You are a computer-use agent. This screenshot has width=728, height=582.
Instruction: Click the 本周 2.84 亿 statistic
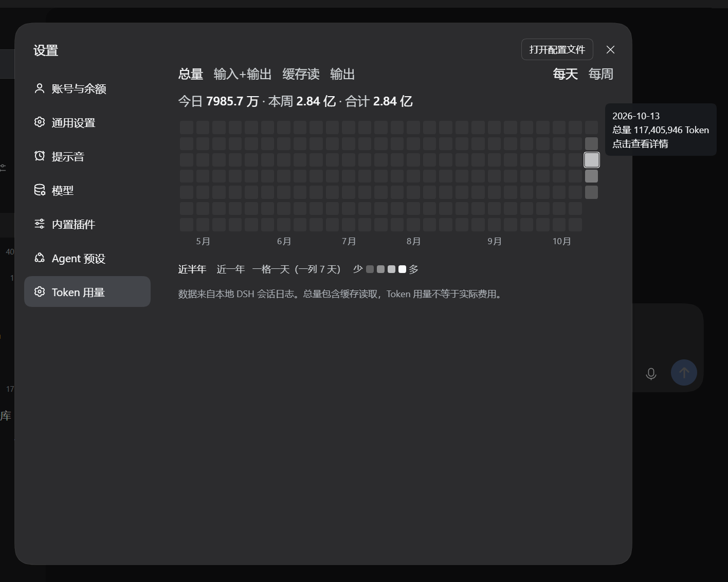click(302, 101)
